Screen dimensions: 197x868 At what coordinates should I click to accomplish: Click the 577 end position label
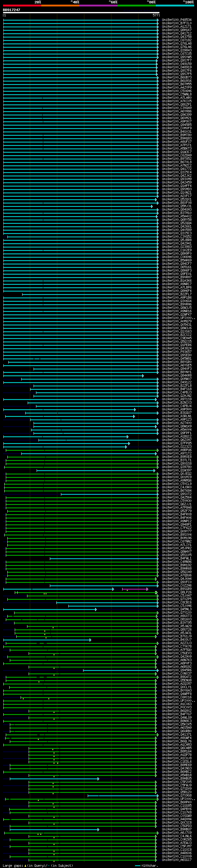click(x=155, y=15)
